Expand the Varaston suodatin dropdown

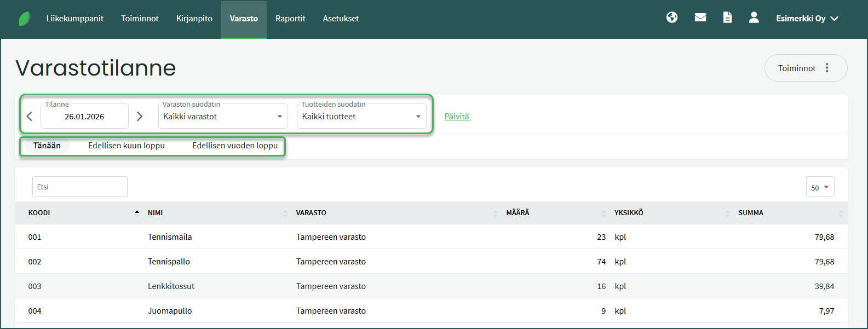tap(223, 117)
